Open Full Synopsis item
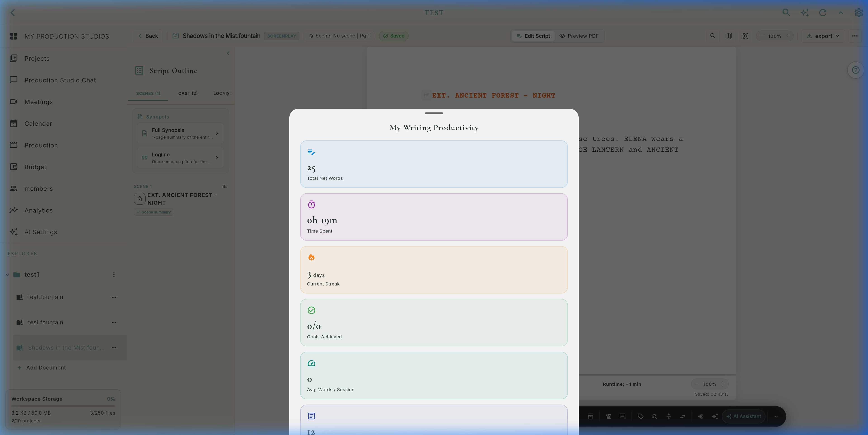 (181, 133)
